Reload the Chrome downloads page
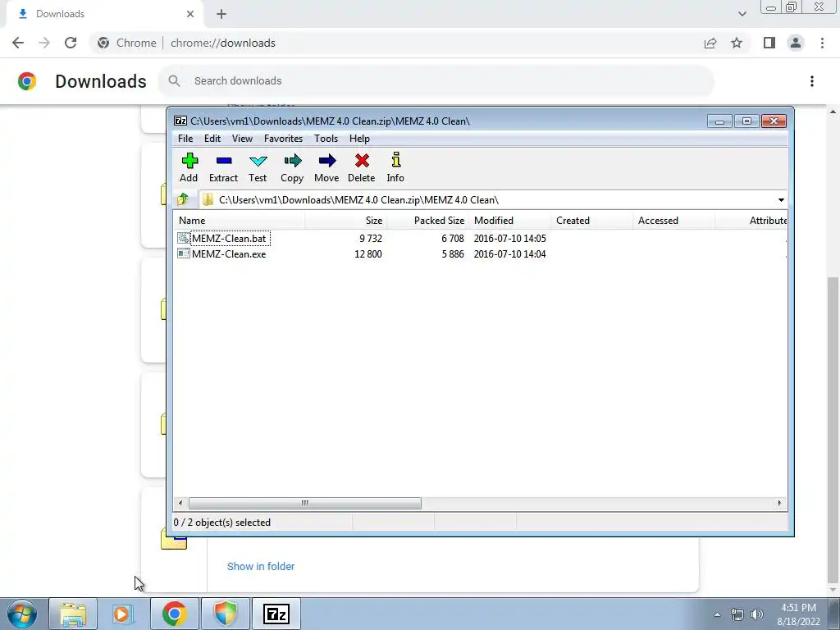The width and height of the screenshot is (840, 630). tap(71, 43)
